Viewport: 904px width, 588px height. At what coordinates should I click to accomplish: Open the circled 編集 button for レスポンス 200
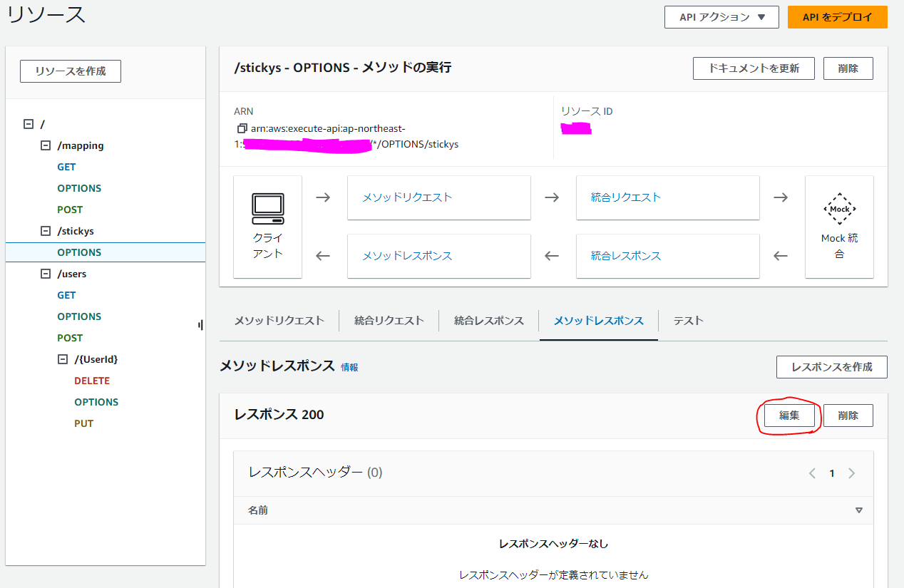(x=789, y=415)
